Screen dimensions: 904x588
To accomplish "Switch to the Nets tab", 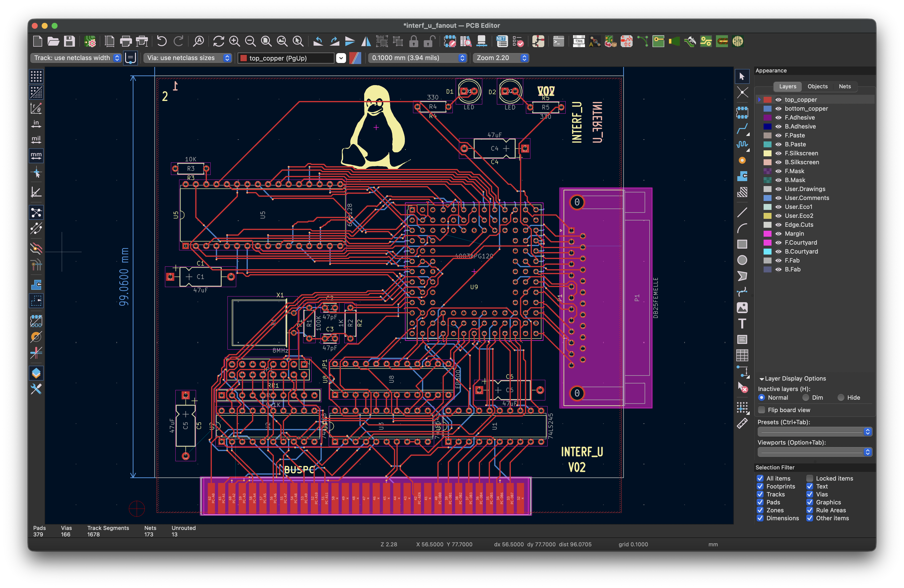I will click(x=845, y=86).
